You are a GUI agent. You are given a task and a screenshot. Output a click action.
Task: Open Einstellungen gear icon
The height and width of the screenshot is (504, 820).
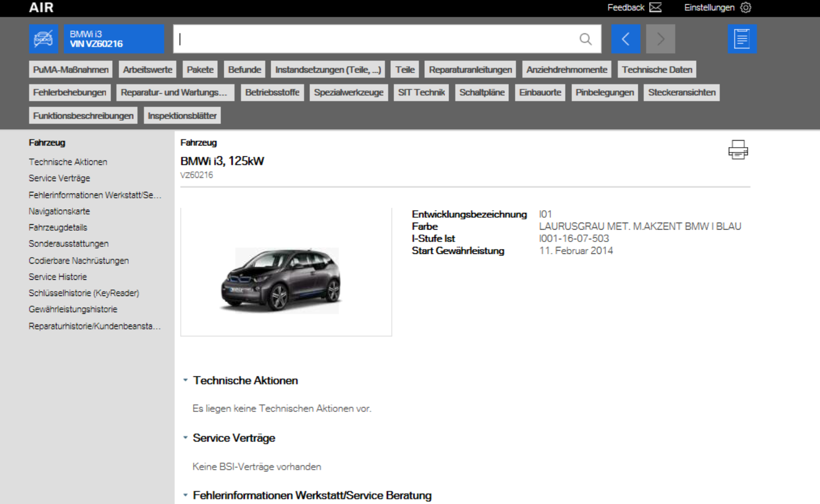pyautogui.click(x=746, y=8)
